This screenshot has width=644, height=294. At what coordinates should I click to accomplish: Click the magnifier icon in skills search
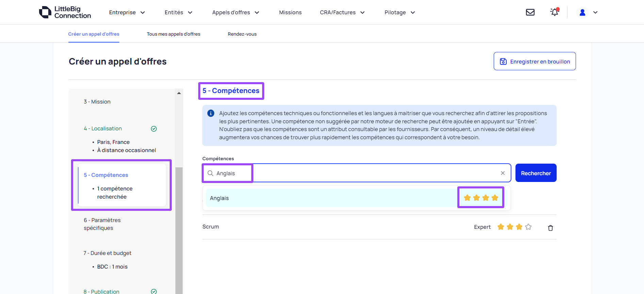[x=210, y=173]
